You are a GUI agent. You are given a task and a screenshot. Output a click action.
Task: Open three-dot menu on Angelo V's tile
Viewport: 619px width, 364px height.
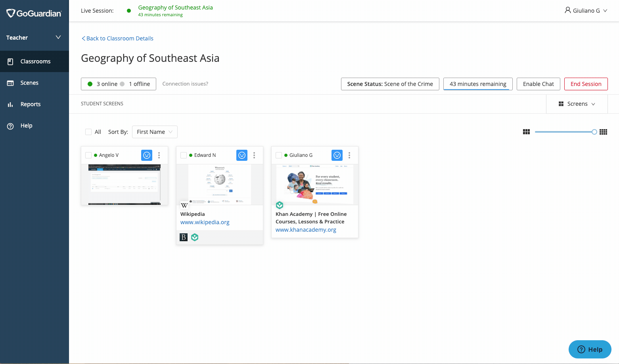pyautogui.click(x=159, y=155)
